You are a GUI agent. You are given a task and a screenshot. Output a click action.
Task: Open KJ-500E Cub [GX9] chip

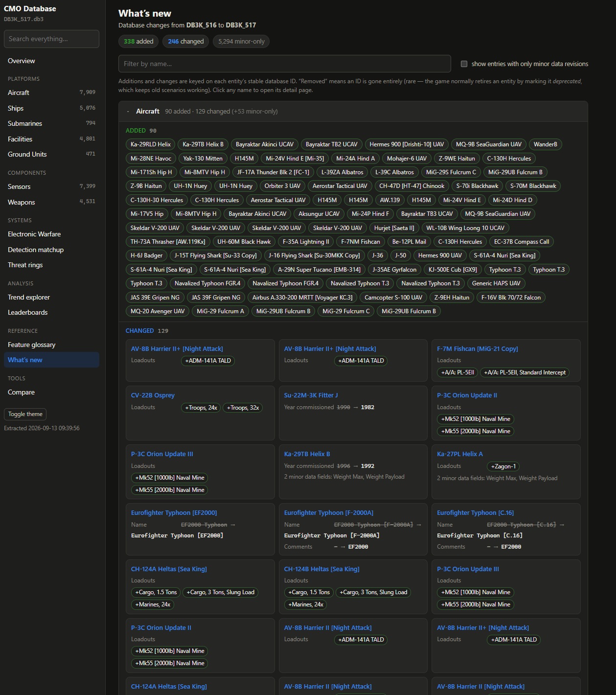[x=453, y=270]
